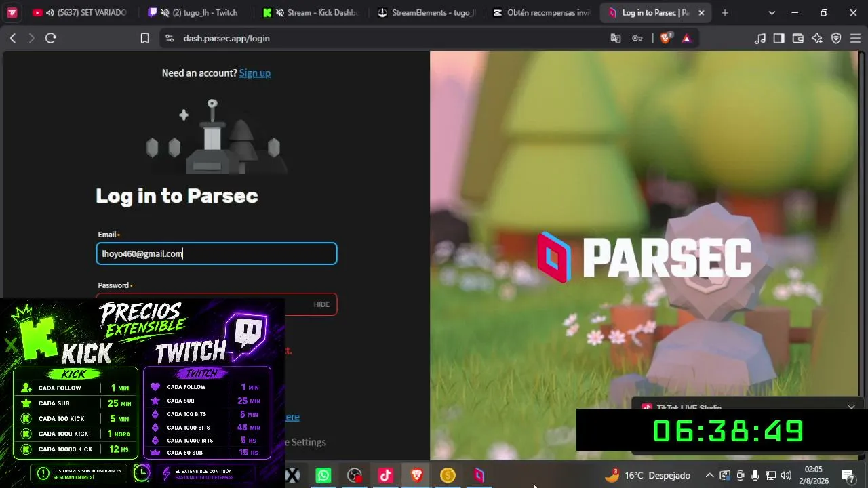Open the Leo AI sparkle icon
This screenshot has width=868, height=488.
tap(817, 39)
